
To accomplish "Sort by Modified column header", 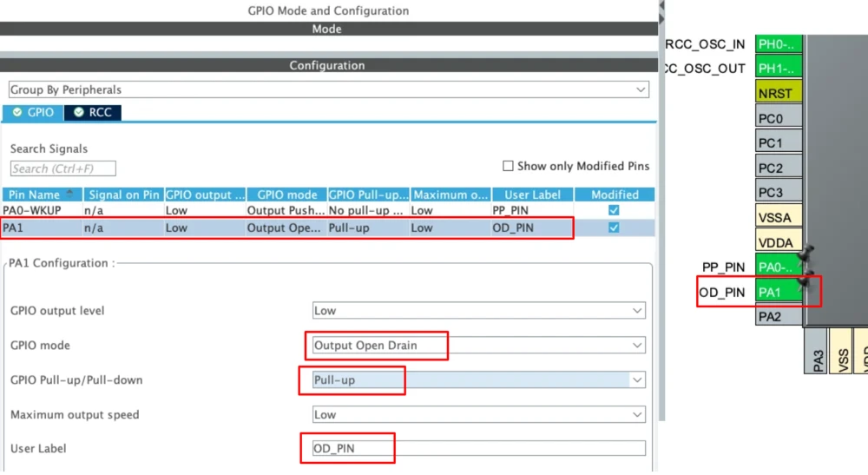I will pos(615,195).
